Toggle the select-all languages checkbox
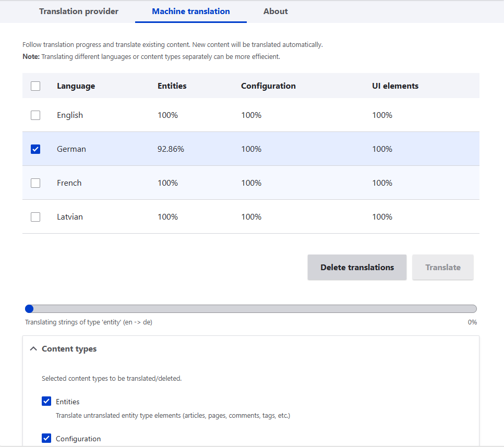Image resolution: width=504 pixels, height=447 pixels. 35,86
